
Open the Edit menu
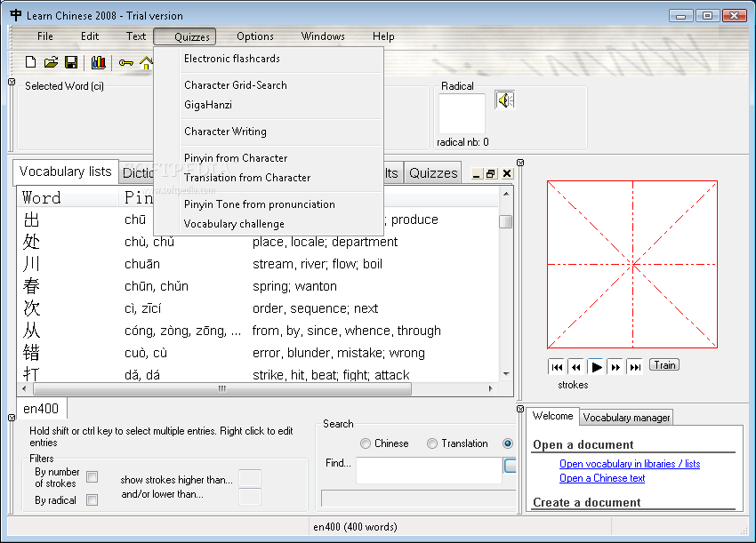[x=90, y=36]
